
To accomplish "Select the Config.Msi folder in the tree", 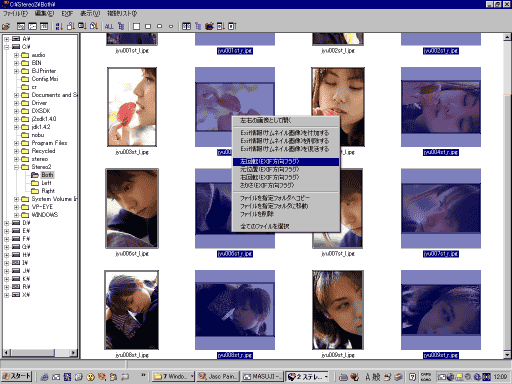I will 45,79.
